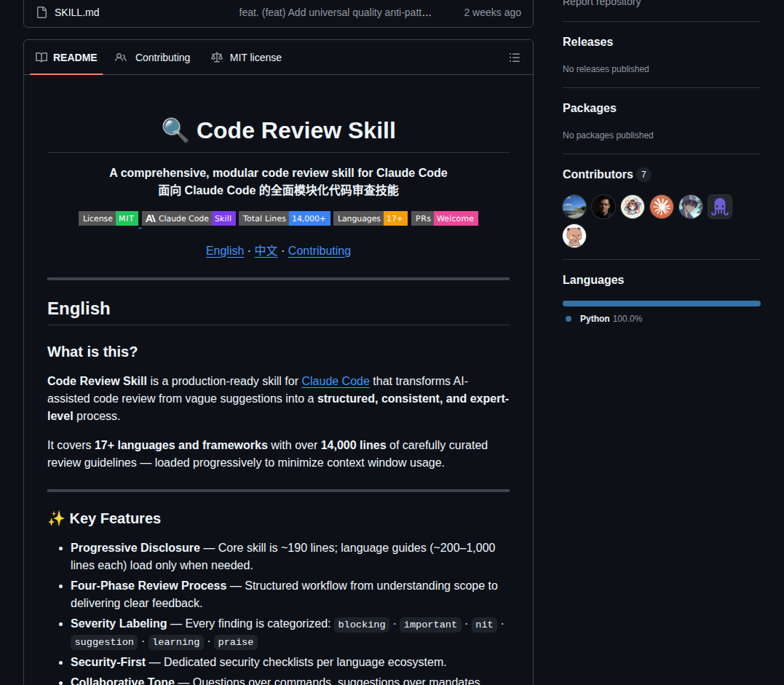Follow the Claude Code hyperlink in paragraph
The image size is (784, 685).
pos(336,381)
